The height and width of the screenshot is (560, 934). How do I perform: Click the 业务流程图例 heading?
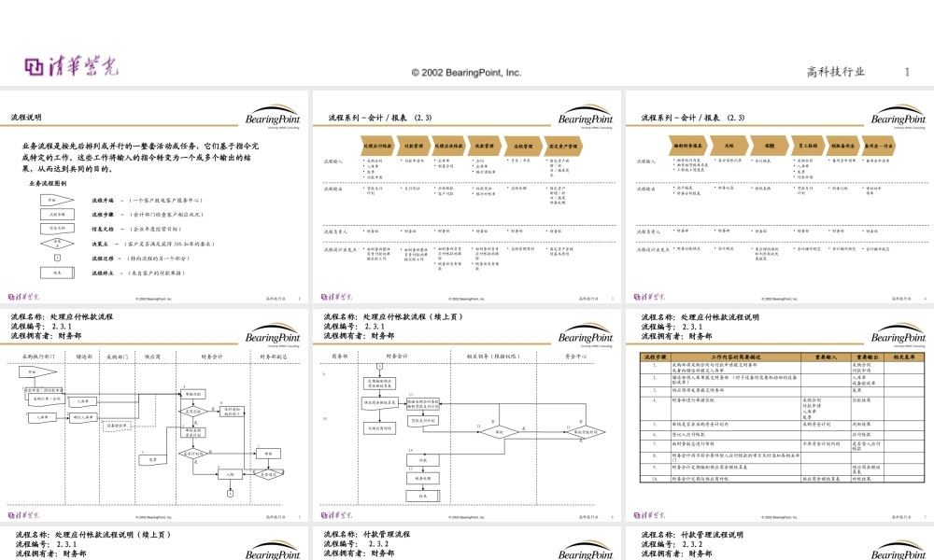click(48, 184)
